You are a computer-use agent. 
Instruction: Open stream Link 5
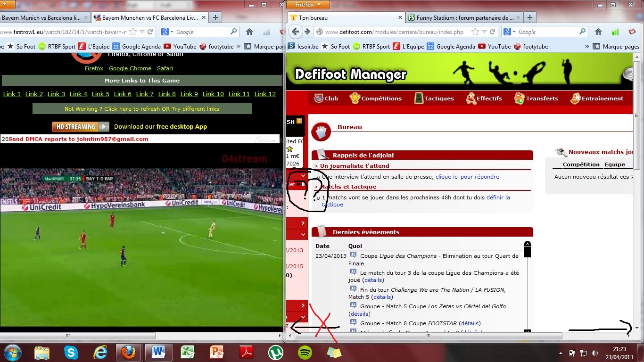100,94
